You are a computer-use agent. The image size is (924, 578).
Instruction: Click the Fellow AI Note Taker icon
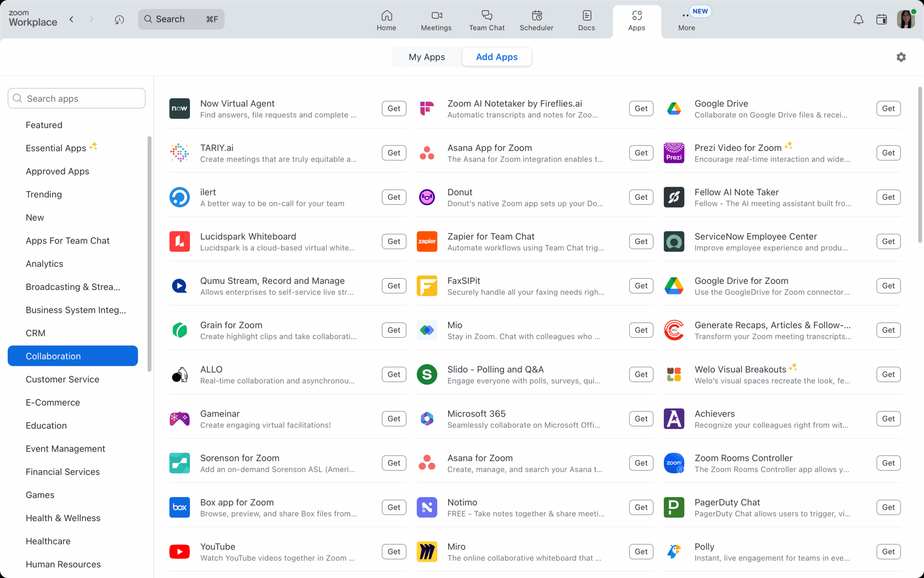674,197
